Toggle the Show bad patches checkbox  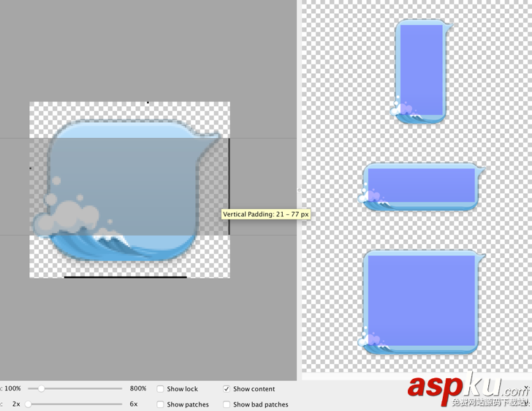point(227,404)
